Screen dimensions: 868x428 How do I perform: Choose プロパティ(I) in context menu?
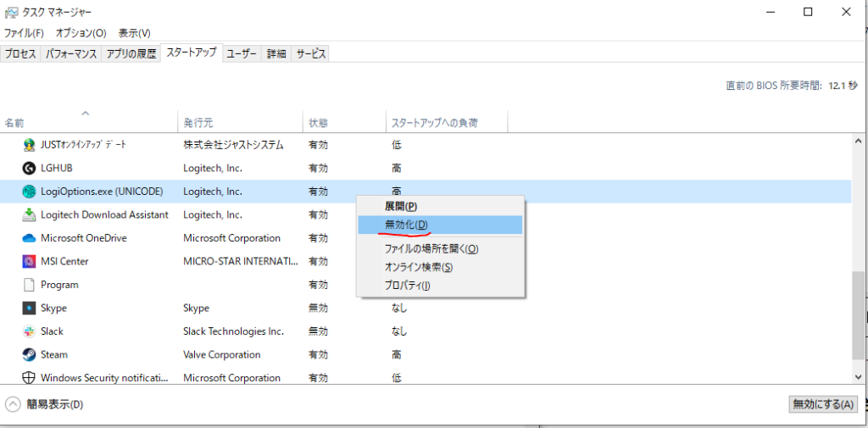tap(440, 286)
